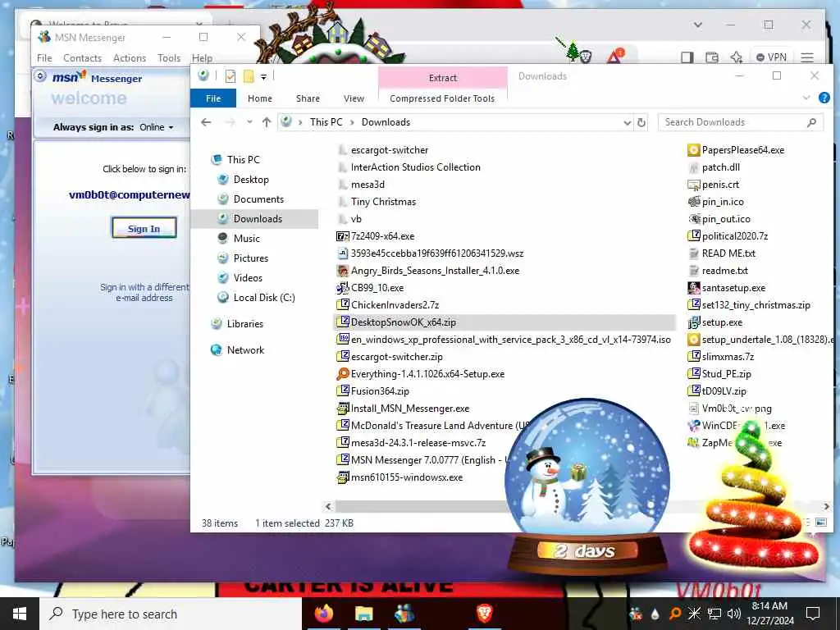
Task: Refresh the Downloads folder view
Action: pyautogui.click(x=641, y=122)
